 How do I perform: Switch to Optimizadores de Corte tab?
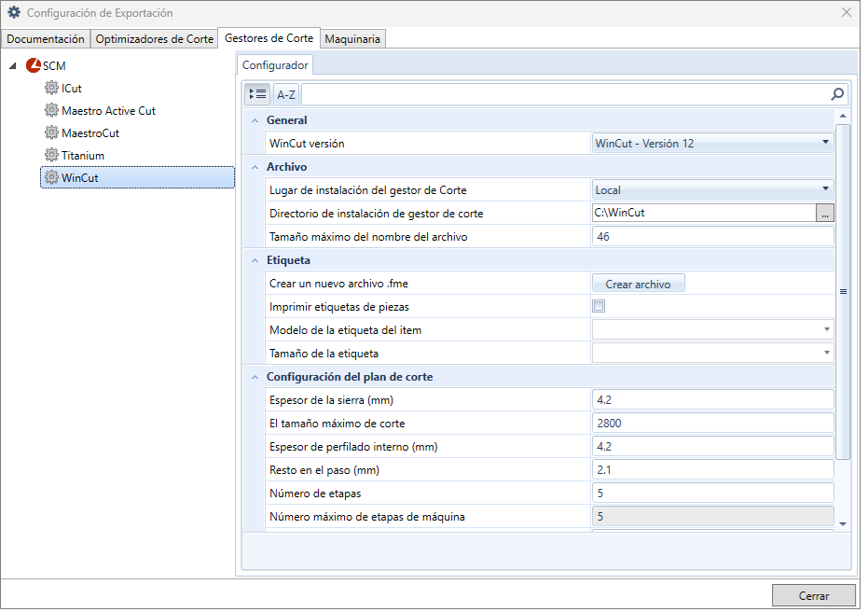click(155, 39)
